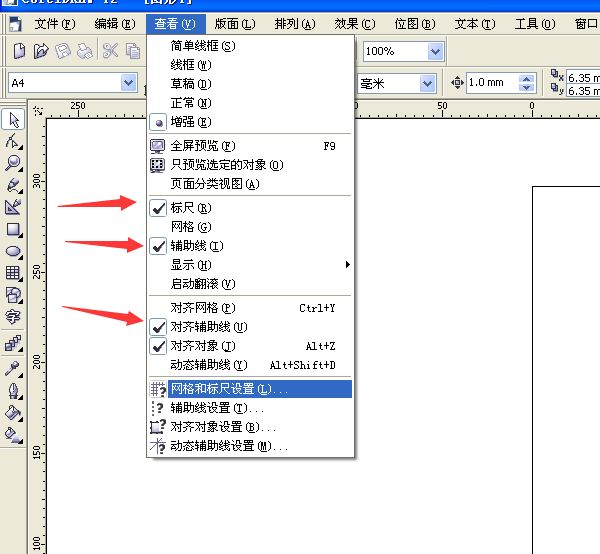Increase the 1.0 mm nudge value
The image size is (600, 554).
pyautogui.click(x=527, y=79)
